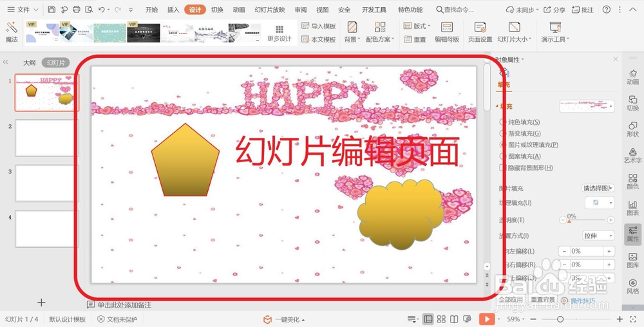Open the 插入 ribbon tab
Viewport: 644px width, 327px height.
point(173,10)
